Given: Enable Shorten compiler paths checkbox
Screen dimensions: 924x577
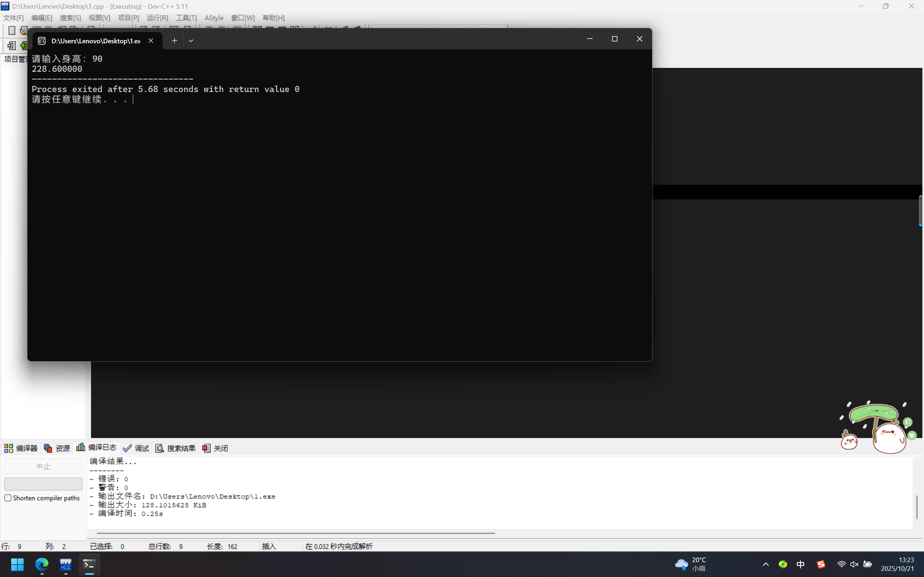Looking at the screenshot, I should click(8, 498).
